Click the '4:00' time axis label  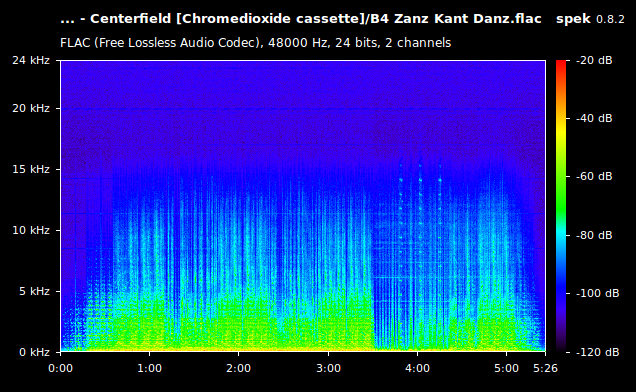(x=417, y=368)
